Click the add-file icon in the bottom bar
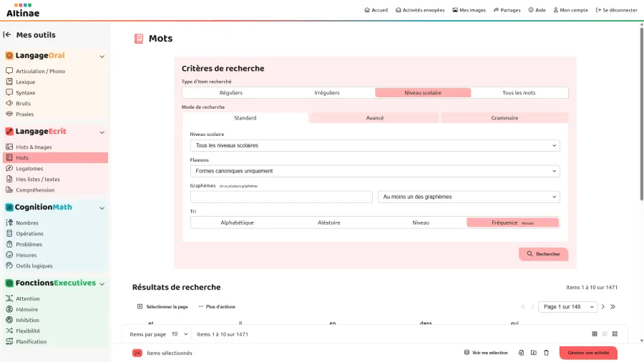Image resolution: width=644 pixels, height=362 pixels. coord(521,353)
